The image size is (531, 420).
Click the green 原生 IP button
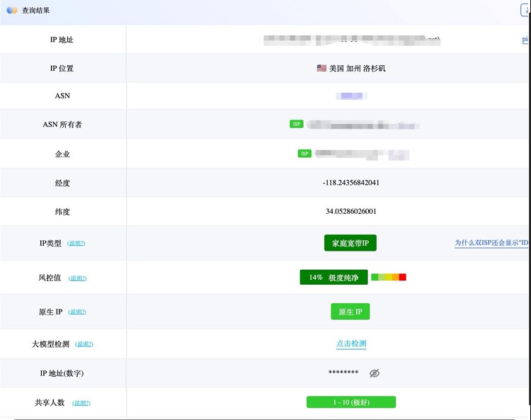coord(350,312)
